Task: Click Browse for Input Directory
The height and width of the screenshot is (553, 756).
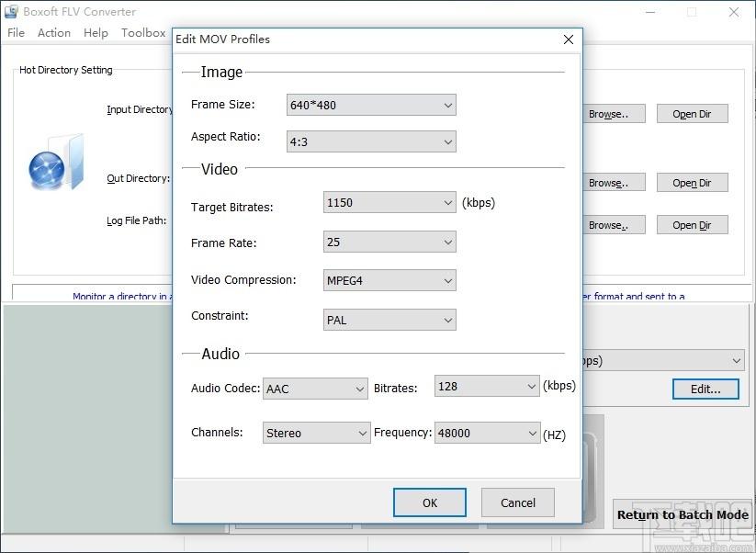Action: click(x=614, y=114)
